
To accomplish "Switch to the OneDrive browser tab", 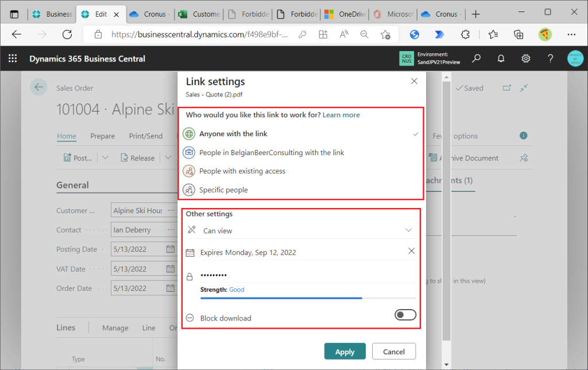I will click(x=345, y=14).
